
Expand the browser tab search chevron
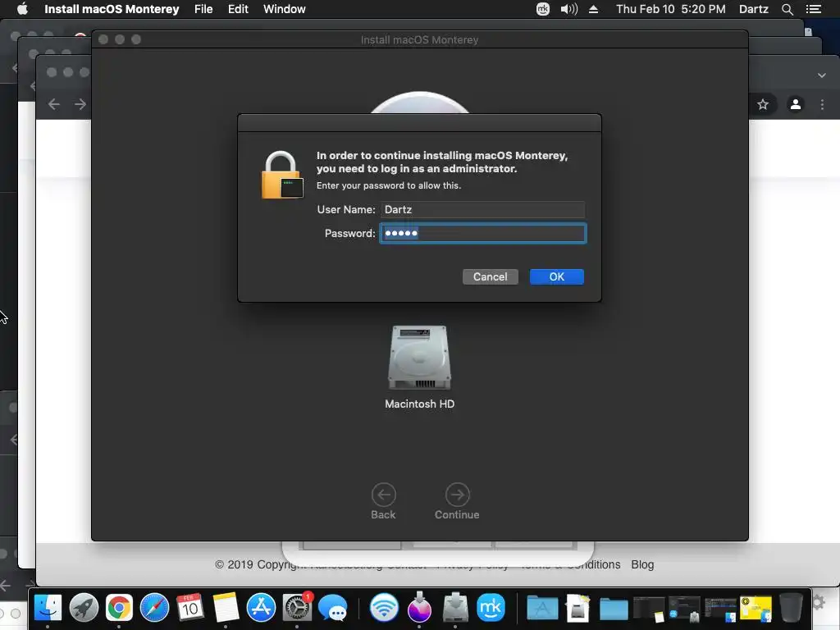(822, 75)
